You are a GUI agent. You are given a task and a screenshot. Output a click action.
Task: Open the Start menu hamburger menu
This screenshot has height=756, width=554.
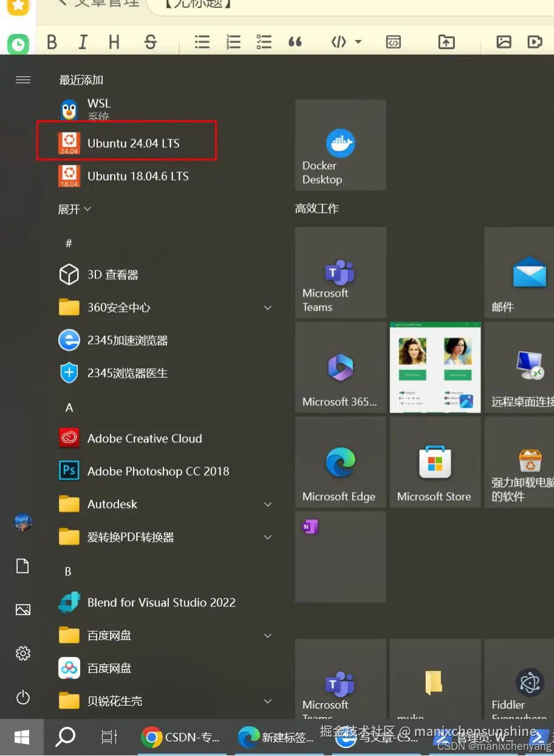pyautogui.click(x=22, y=80)
